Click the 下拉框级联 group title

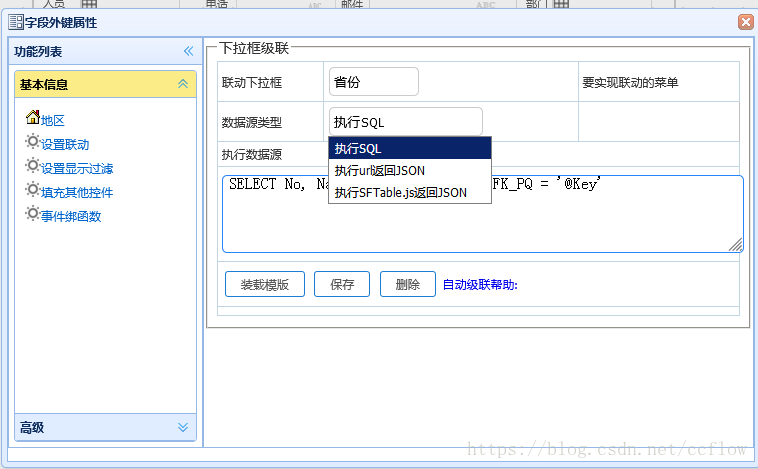point(254,48)
